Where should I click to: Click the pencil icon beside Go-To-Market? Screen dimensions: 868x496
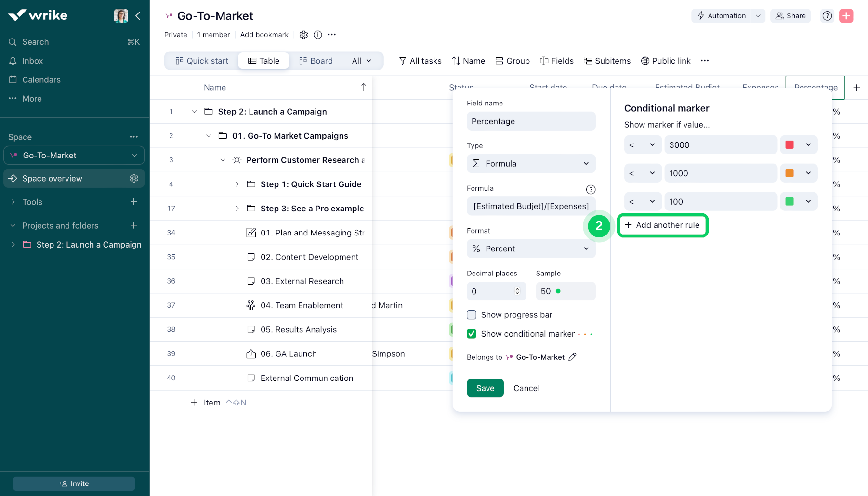point(572,357)
